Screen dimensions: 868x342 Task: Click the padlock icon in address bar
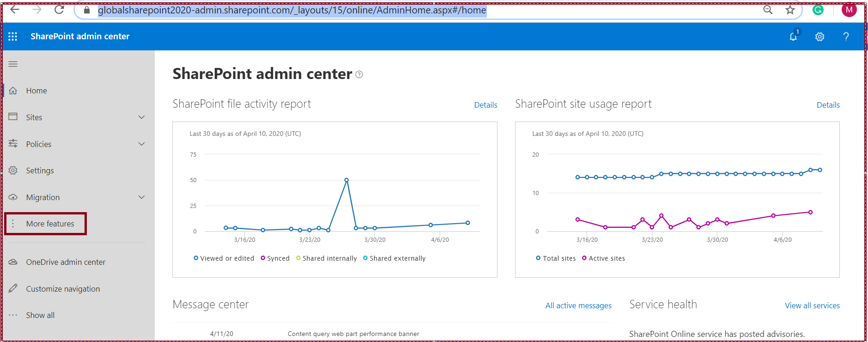(87, 10)
